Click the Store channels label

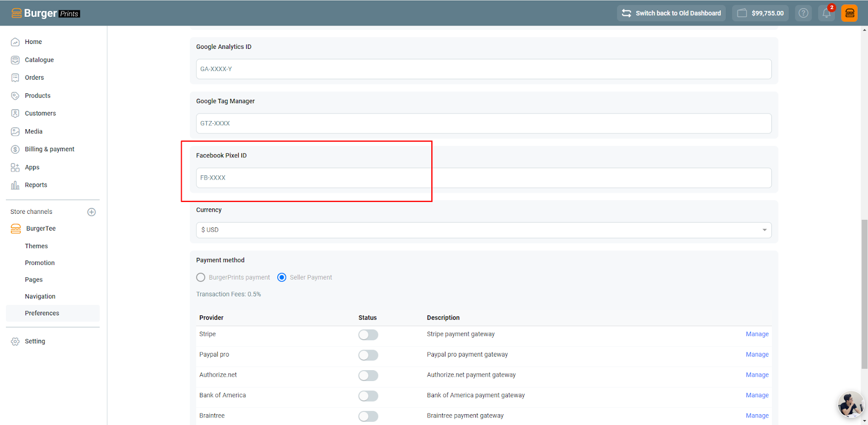tap(31, 212)
